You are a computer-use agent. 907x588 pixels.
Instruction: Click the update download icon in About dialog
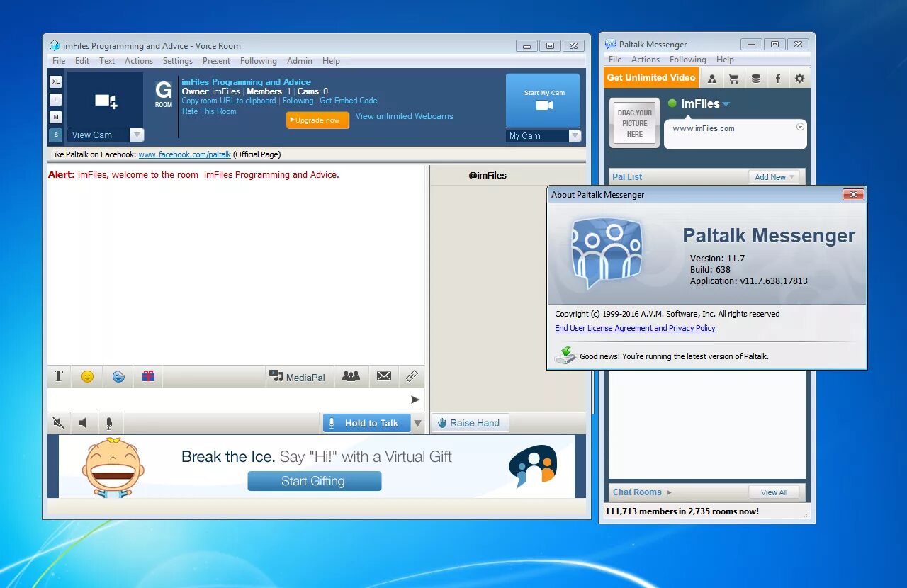click(x=565, y=356)
